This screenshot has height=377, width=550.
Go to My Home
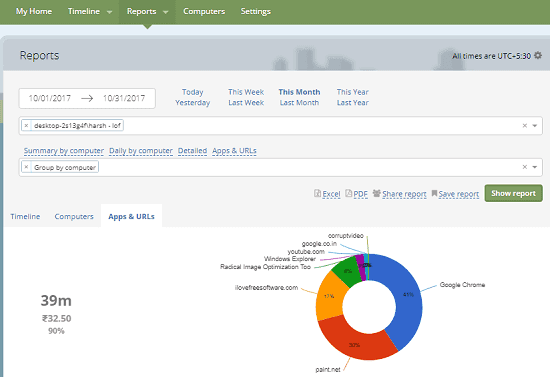(x=34, y=11)
